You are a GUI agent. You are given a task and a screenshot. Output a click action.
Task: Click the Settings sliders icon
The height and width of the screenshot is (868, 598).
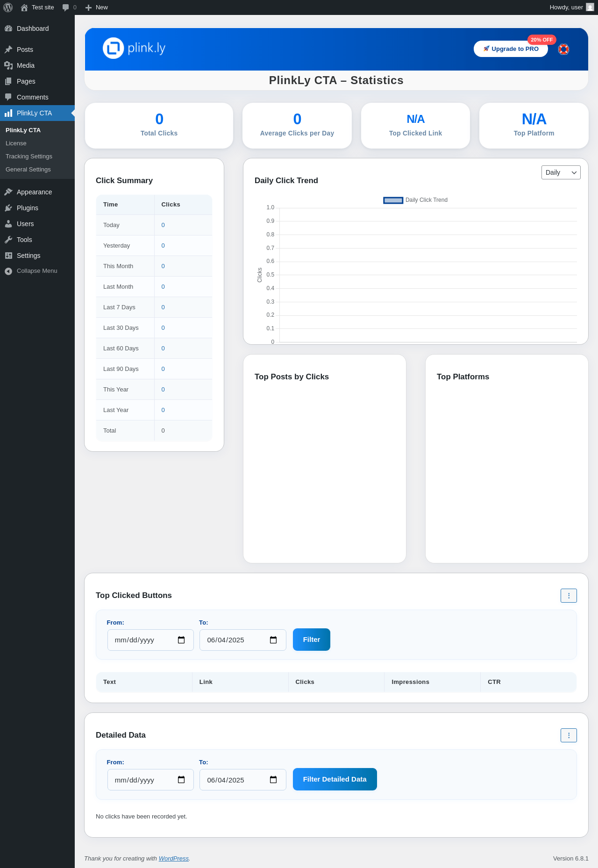pos(8,256)
